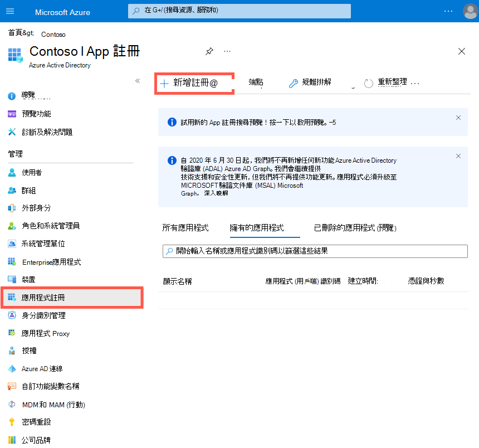The width and height of the screenshot is (479, 448).
Task: Click the 使用者 user icon
Action: pyautogui.click(x=12, y=173)
